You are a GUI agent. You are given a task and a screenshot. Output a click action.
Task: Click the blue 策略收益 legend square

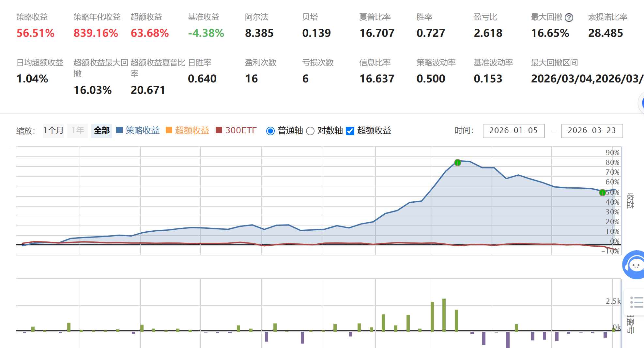[119, 130]
